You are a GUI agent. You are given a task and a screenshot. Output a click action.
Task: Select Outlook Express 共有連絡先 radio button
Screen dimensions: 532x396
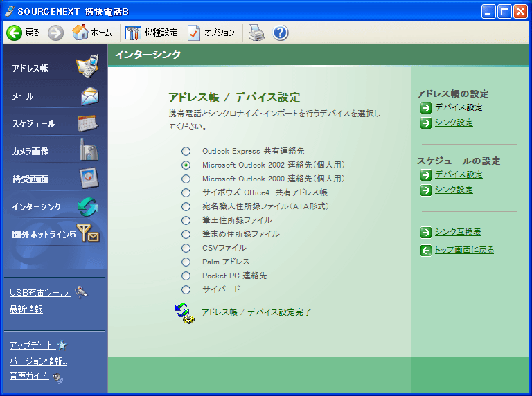[186, 151]
